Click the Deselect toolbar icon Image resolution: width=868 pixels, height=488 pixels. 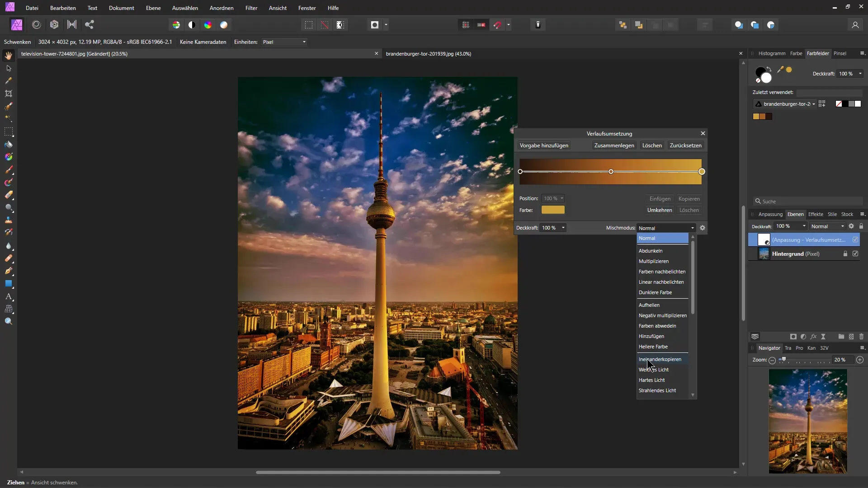(325, 25)
